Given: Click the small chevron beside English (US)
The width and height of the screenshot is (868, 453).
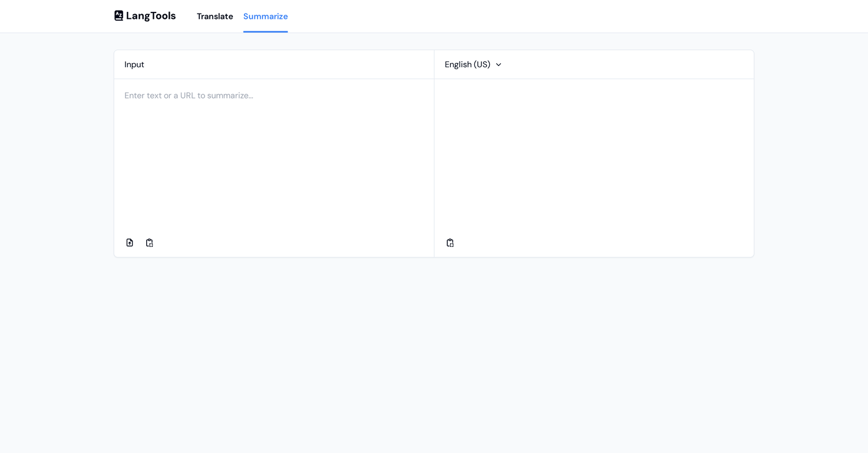Looking at the screenshot, I should coord(499,65).
